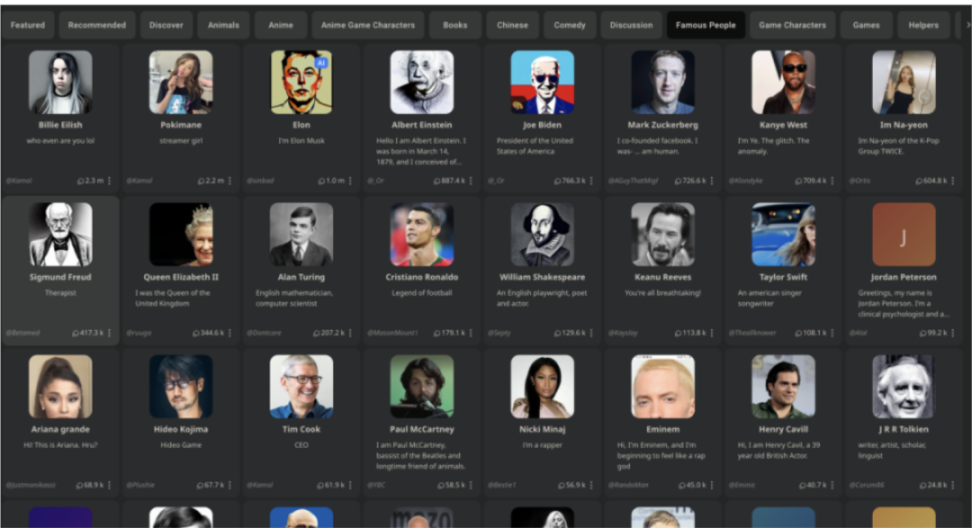Click the Keanu Reeves profile photo

click(x=663, y=235)
